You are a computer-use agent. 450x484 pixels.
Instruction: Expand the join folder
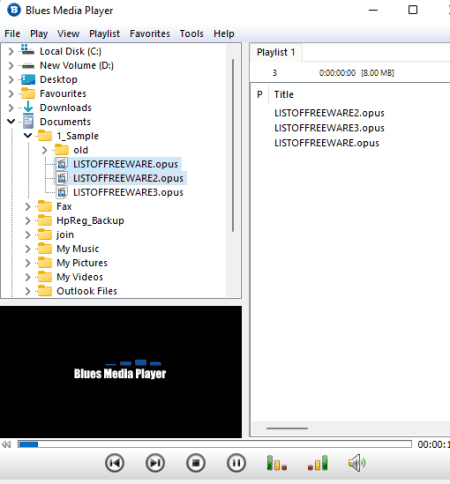point(28,235)
